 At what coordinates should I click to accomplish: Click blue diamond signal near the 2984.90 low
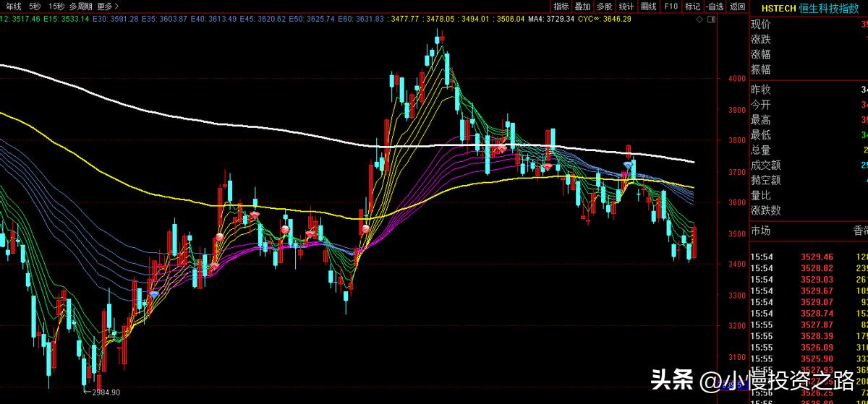pos(153,295)
